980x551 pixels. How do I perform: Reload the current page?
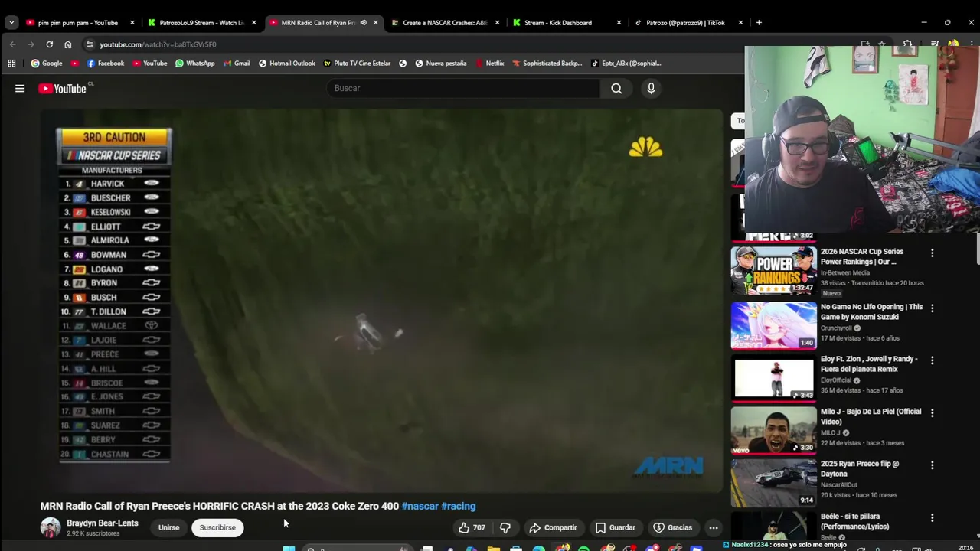tap(49, 44)
